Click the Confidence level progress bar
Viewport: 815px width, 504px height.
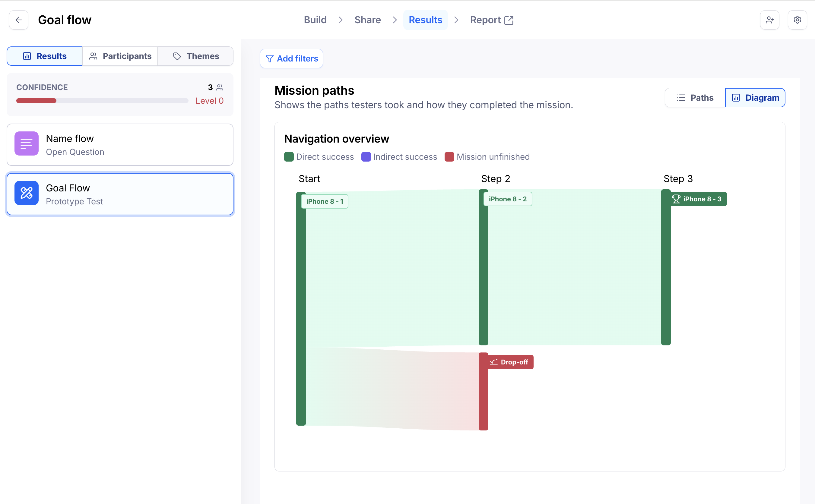point(102,101)
